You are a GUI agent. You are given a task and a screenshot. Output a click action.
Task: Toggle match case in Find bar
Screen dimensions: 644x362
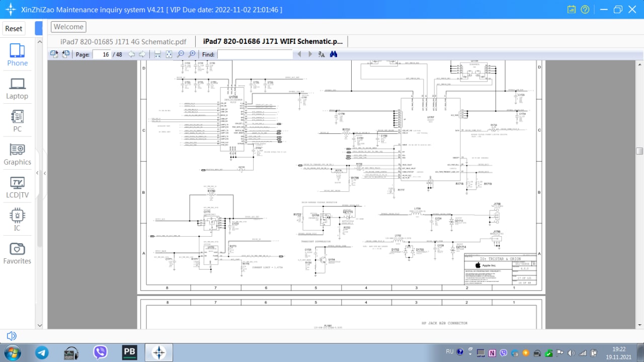[321, 54]
